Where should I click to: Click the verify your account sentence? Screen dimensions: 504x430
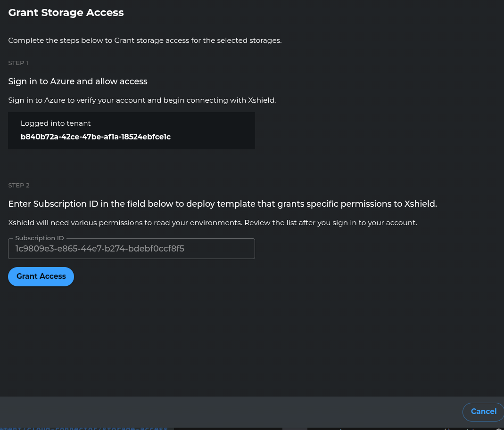tap(141, 100)
